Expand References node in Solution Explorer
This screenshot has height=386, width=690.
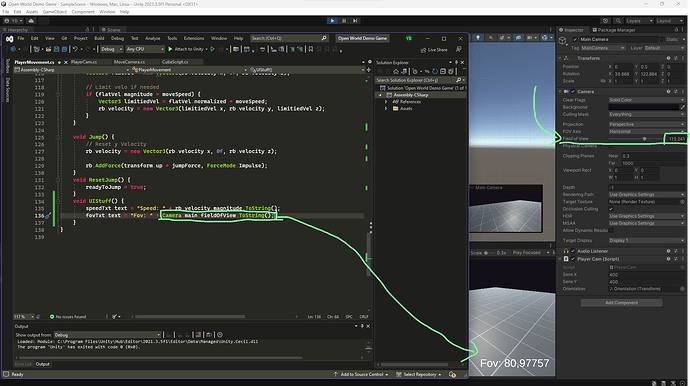click(x=386, y=102)
